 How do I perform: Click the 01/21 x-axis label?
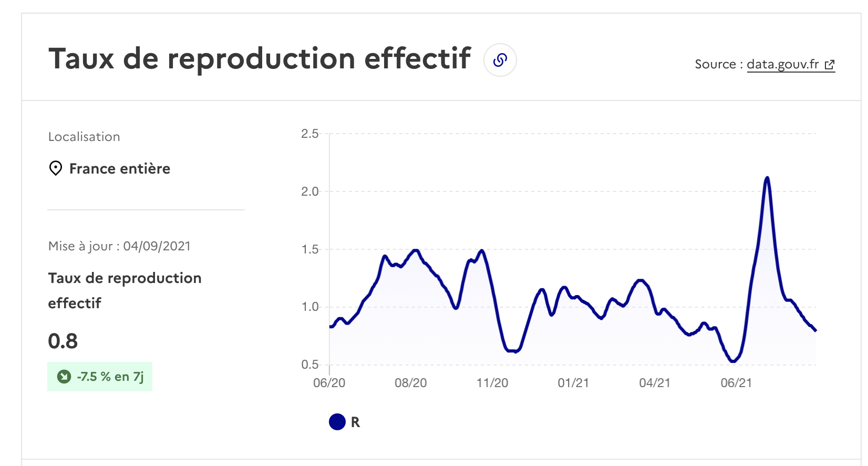click(573, 383)
